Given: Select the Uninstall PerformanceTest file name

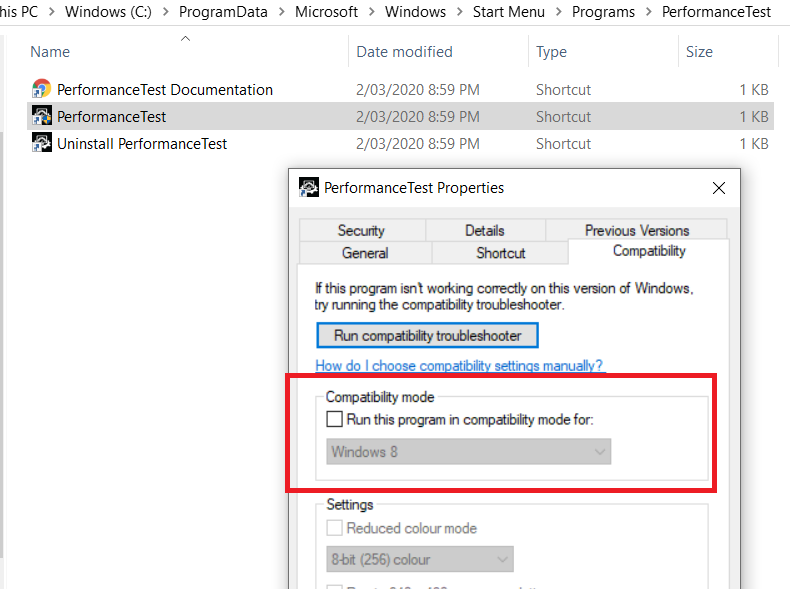Looking at the screenshot, I should pos(142,144).
